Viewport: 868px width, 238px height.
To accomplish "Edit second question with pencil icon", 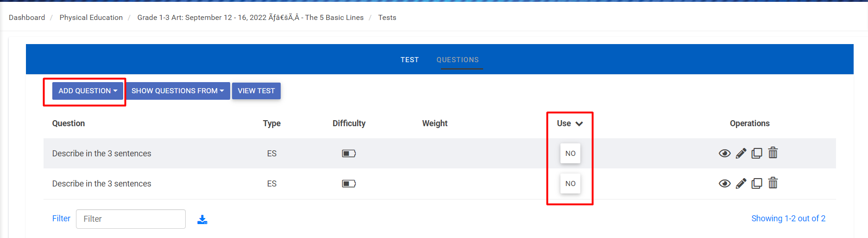I will pyautogui.click(x=741, y=184).
